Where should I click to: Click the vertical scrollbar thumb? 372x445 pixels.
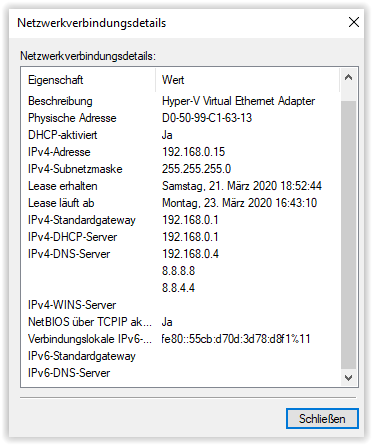point(348,235)
